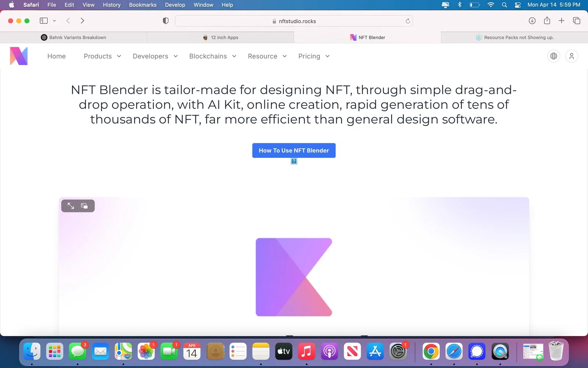This screenshot has width=588, height=368.
Task: Open a new Safari tab
Action: point(562,21)
